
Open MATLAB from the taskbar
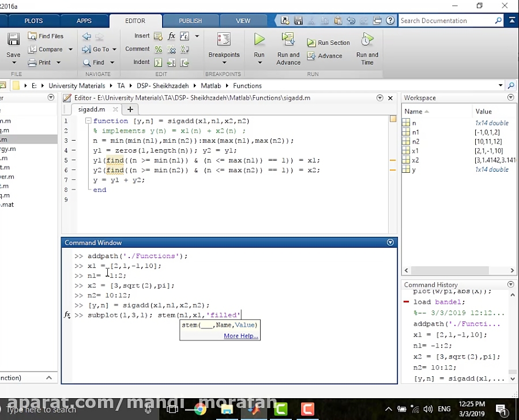pyautogui.click(x=254, y=409)
